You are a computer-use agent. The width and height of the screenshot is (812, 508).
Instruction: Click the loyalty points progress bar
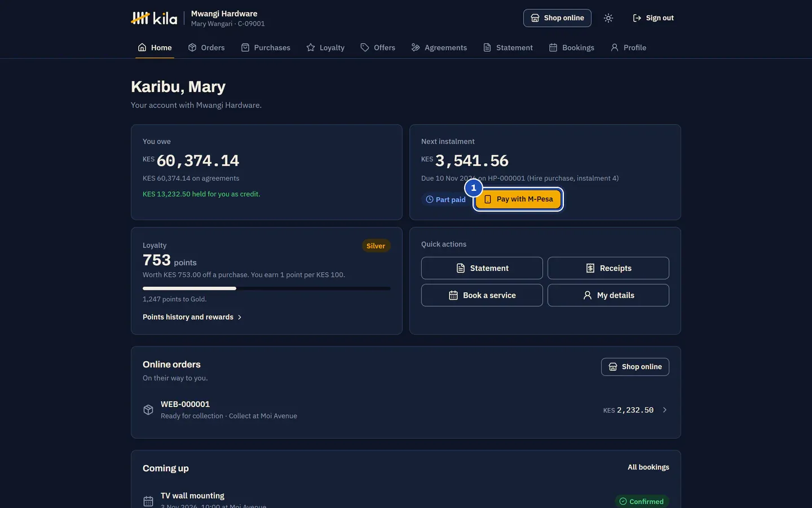[267, 288]
